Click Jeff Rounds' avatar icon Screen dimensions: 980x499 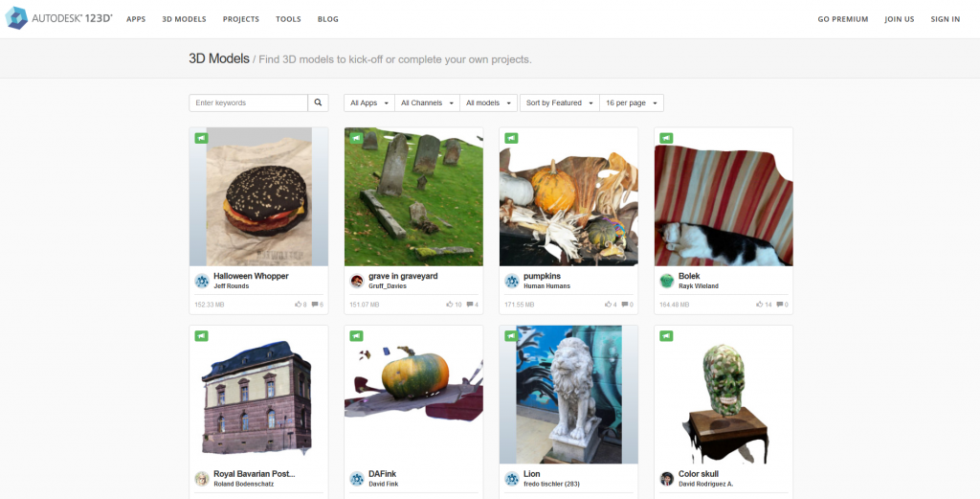point(202,281)
